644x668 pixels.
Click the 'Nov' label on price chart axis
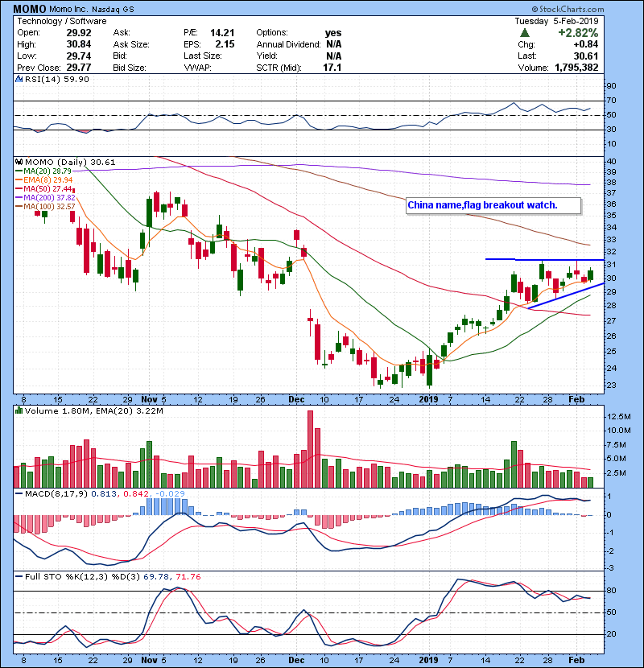pyautogui.click(x=149, y=399)
